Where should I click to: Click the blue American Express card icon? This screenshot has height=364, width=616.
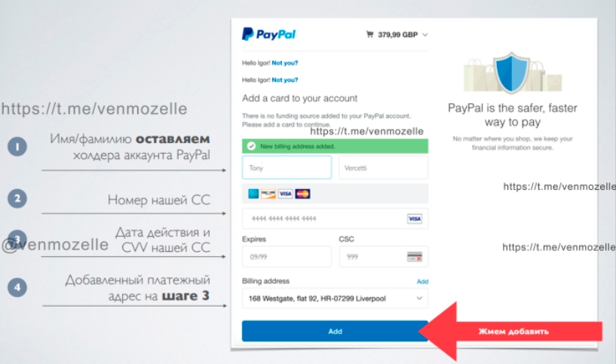[x=253, y=194]
